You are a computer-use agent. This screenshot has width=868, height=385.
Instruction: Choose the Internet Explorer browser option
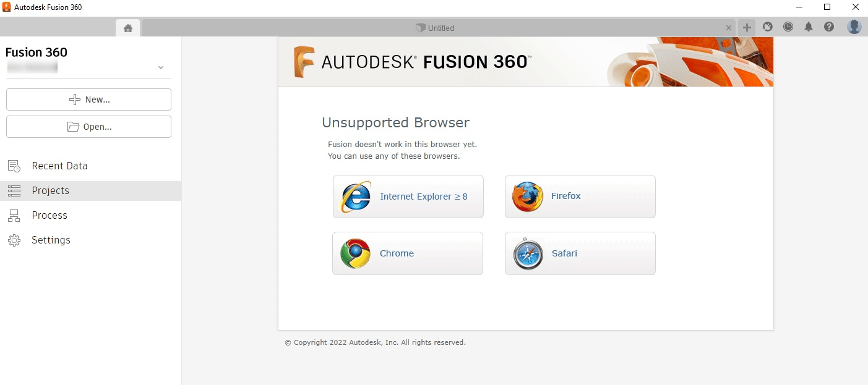[x=408, y=197]
